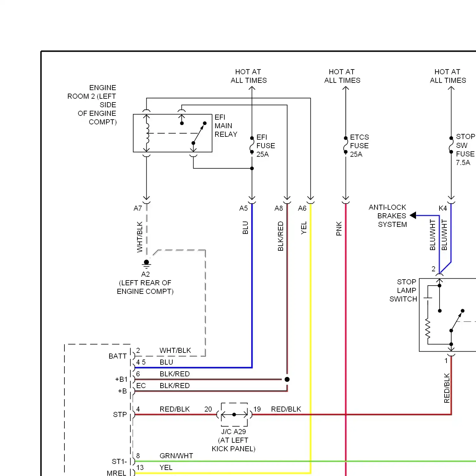The image size is (476, 476).
Task: Click the (AT LEFT KICK PANEL) text
Action: (x=234, y=444)
